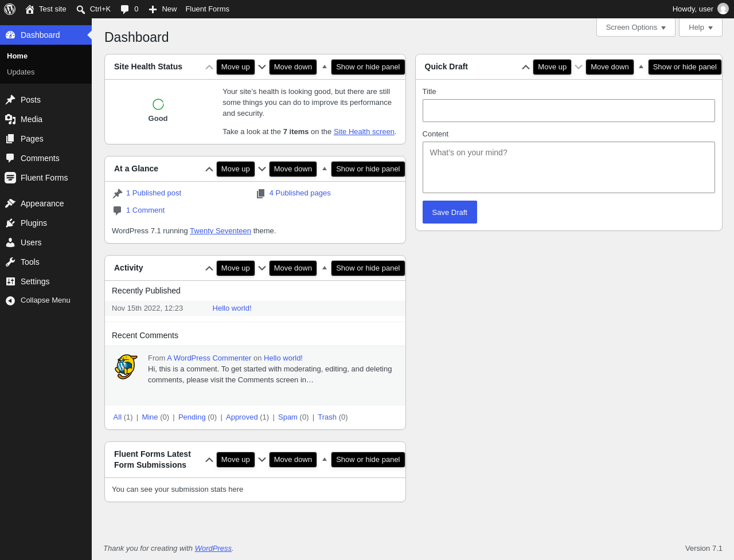Screen dimensions: 734x560
Task: Expand the Screen Options dropdown
Action: point(636,28)
